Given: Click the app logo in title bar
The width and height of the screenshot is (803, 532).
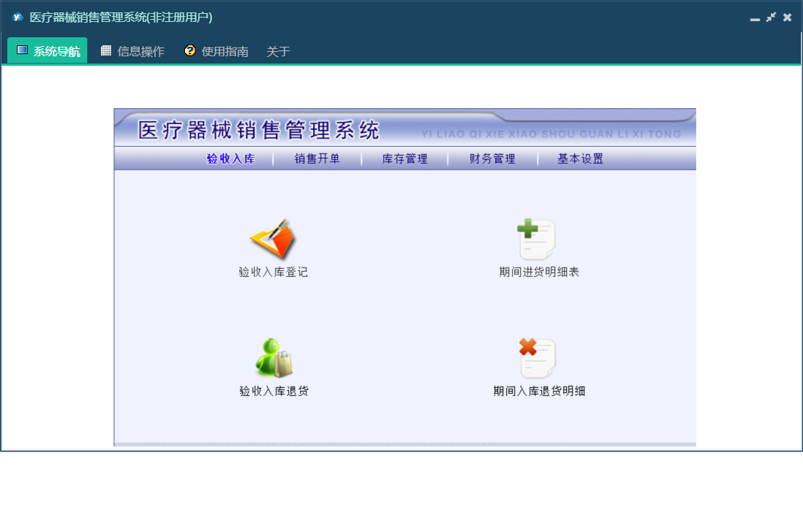Looking at the screenshot, I should point(18,17).
